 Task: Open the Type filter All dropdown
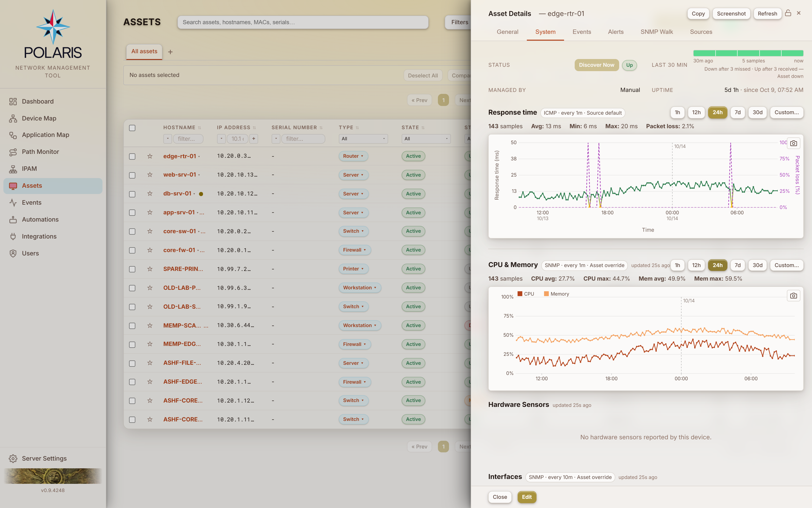(363, 139)
